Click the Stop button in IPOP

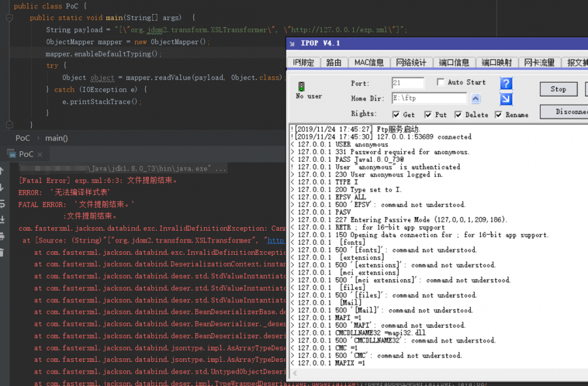(559, 89)
